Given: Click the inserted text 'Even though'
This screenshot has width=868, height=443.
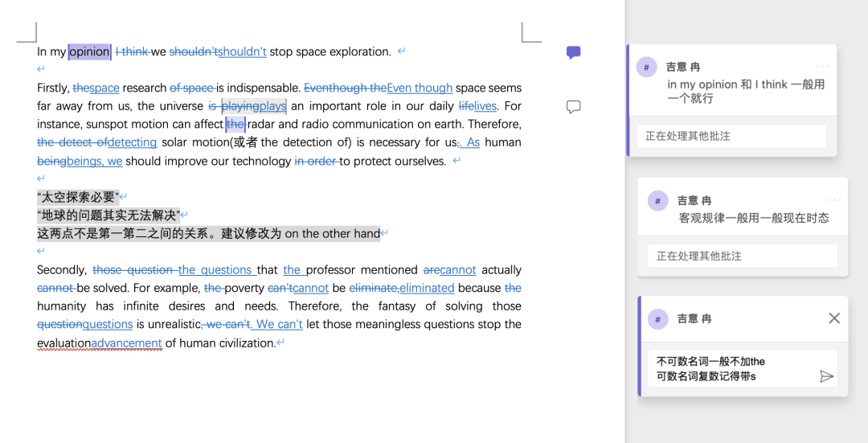Looking at the screenshot, I should point(420,88).
